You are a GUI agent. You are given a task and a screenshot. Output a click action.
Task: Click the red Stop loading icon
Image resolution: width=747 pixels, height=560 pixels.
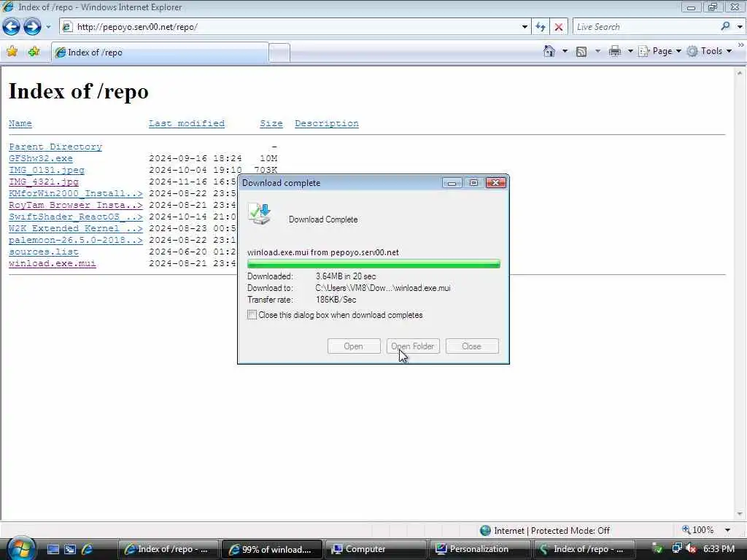coord(559,27)
